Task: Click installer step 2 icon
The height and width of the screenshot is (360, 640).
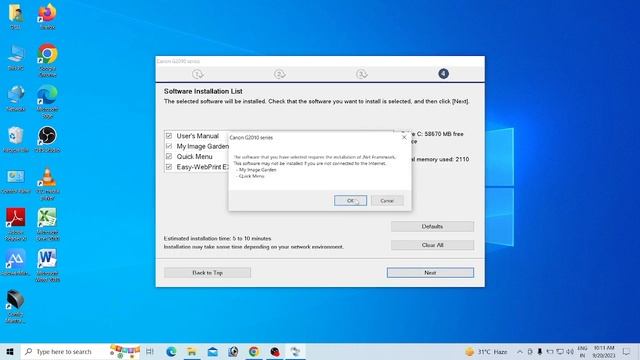Action: click(280, 74)
